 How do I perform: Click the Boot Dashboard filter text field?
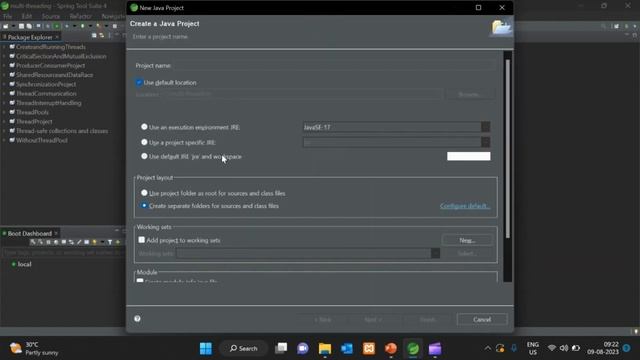click(x=63, y=253)
